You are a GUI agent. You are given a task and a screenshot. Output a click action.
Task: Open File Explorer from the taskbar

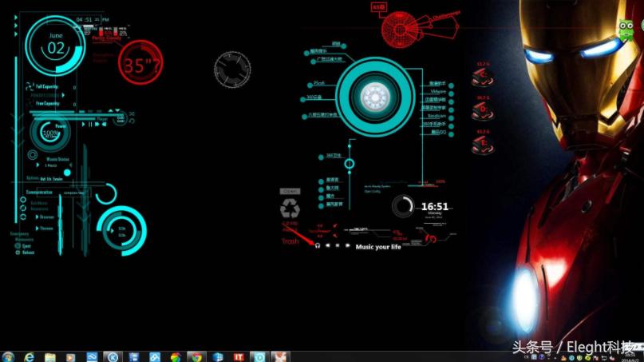(49, 357)
